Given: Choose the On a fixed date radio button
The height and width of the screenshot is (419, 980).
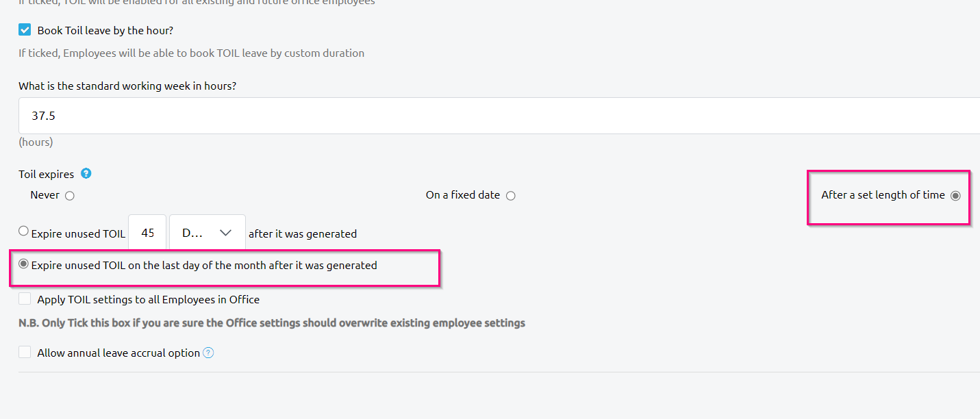Looking at the screenshot, I should 511,196.
